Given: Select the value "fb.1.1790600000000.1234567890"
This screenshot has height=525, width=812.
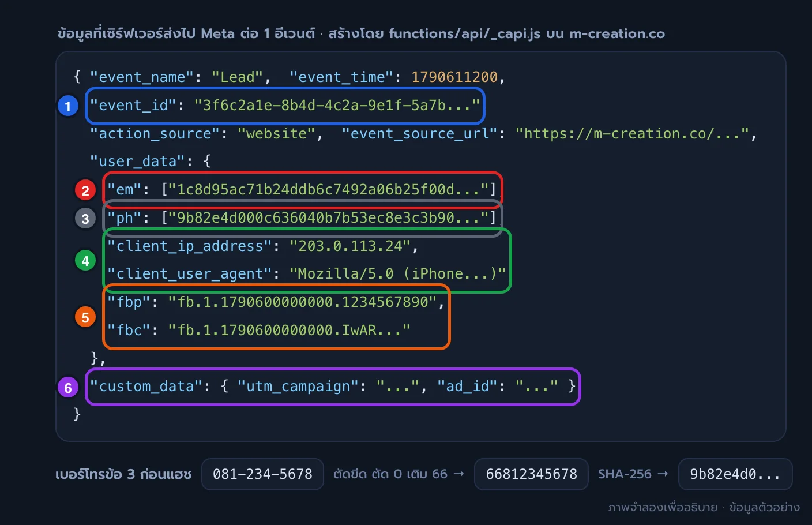Looking at the screenshot, I should (x=302, y=302).
